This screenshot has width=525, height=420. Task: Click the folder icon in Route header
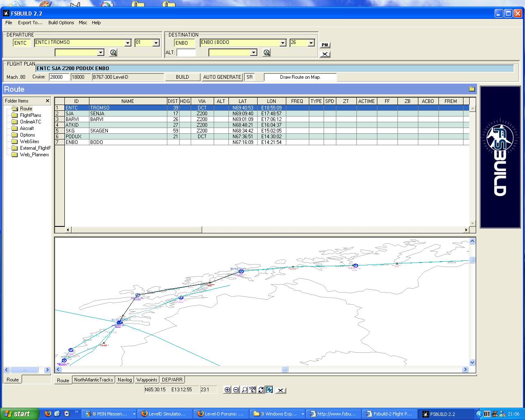coord(472,89)
